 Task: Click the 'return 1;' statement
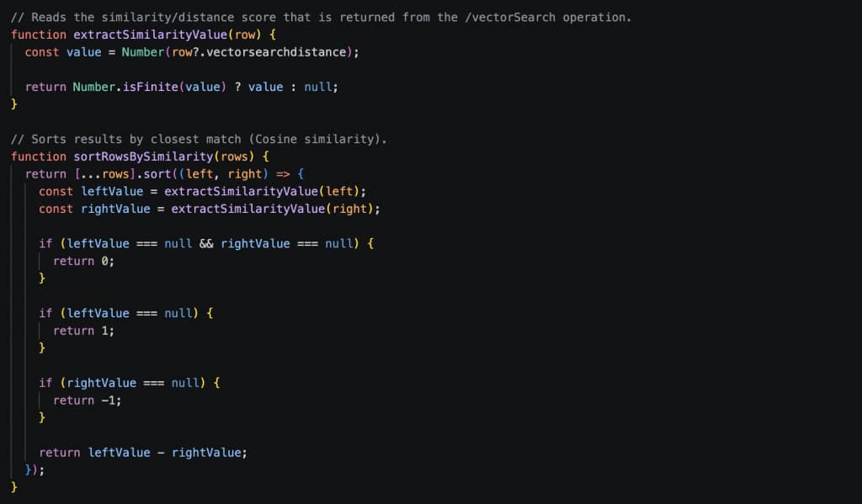click(x=83, y=331)
